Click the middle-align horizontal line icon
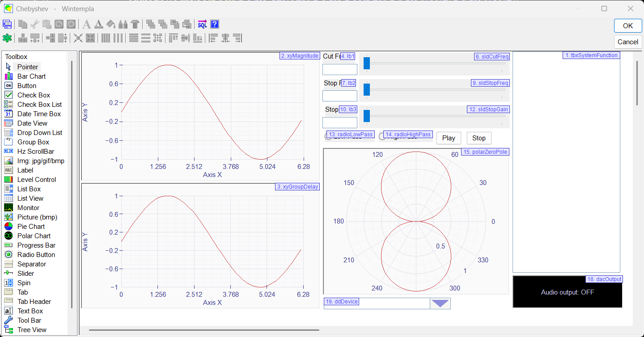644x337 pixels. tap(186, 38)
